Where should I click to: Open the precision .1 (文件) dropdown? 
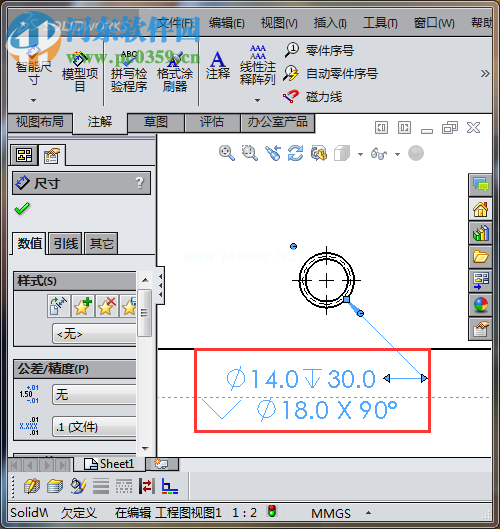(x=94, y=427)
